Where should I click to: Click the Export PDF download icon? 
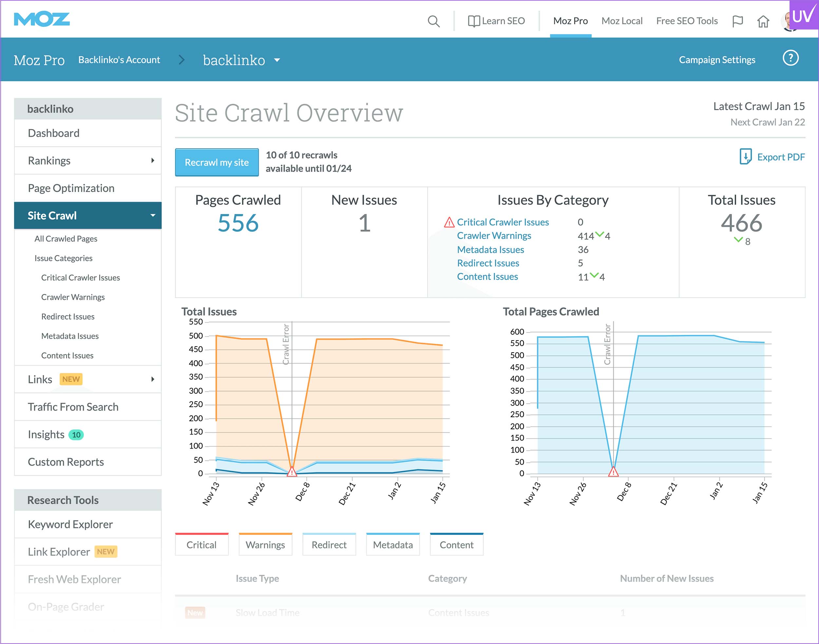point(745,156)
